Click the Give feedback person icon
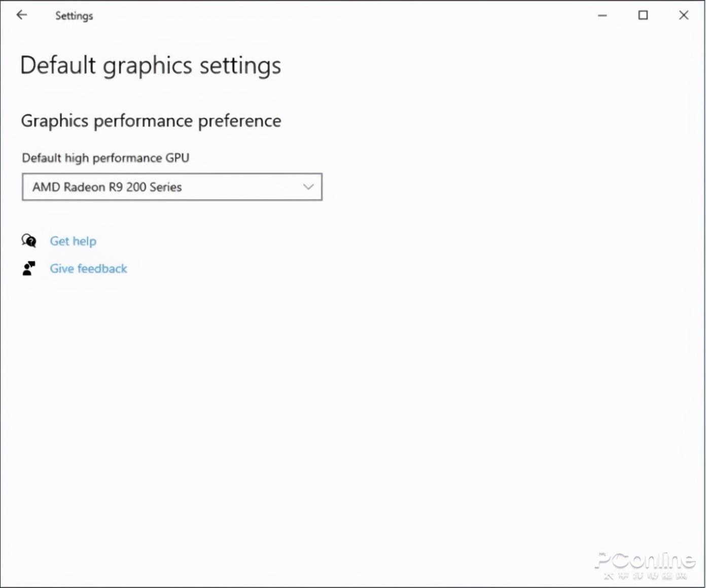 [x=29, y=268]
